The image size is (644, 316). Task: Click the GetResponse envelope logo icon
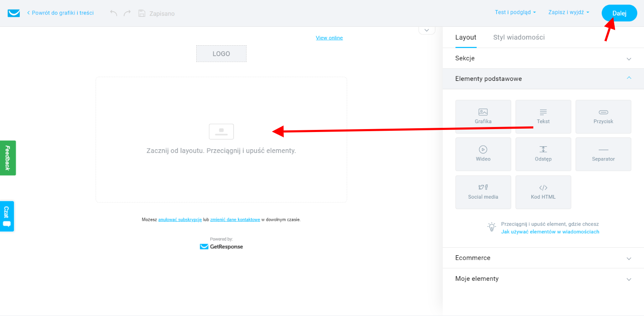14,13
